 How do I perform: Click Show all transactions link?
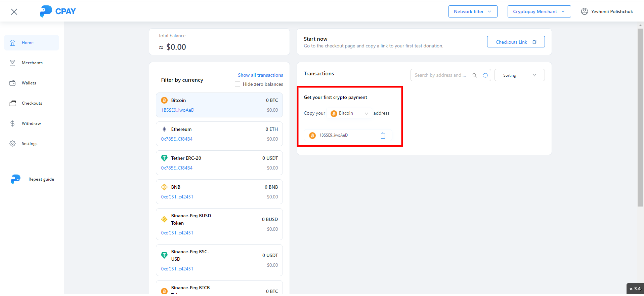coord(260,75)
